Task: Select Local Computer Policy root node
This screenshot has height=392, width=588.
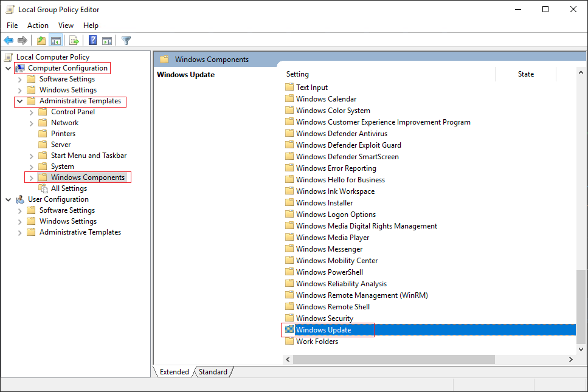Action: (x=53, y=57)
